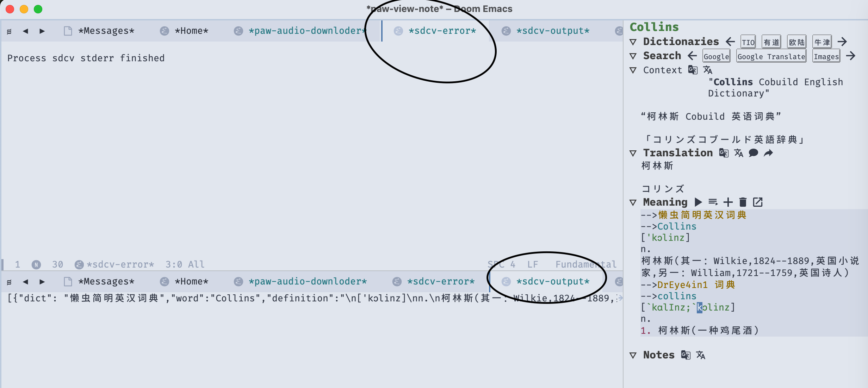
Task: Go to next tab in the lower tab bar
Action: click(42, 282)
